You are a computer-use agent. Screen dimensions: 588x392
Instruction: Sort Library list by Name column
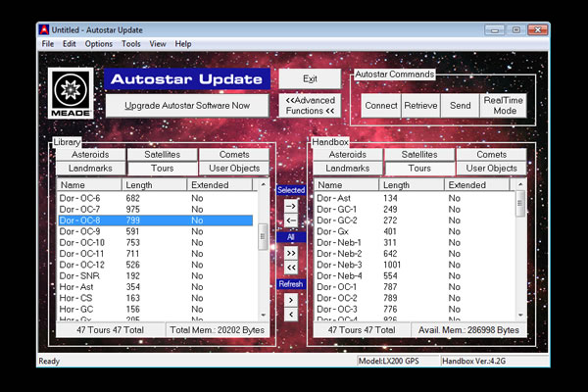coord(89,185)
